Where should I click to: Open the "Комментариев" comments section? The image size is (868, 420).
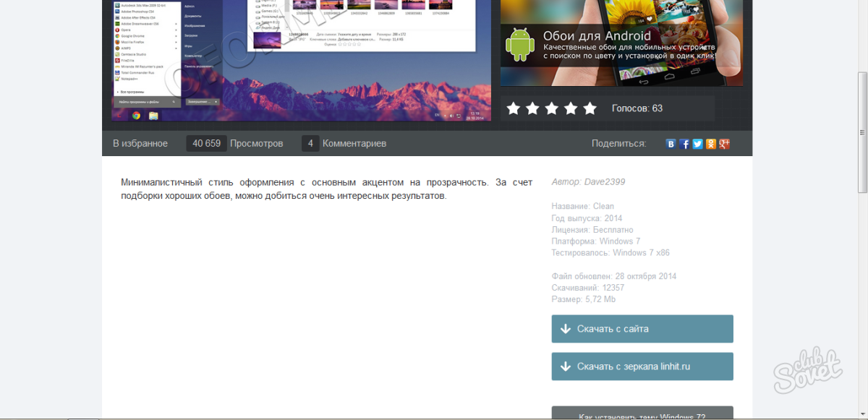point(354,143)
